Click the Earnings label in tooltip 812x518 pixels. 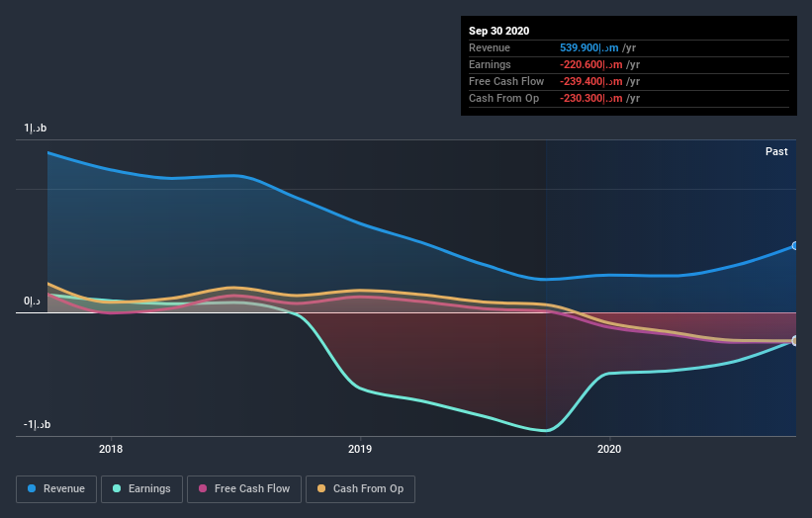tap(490, 64)
